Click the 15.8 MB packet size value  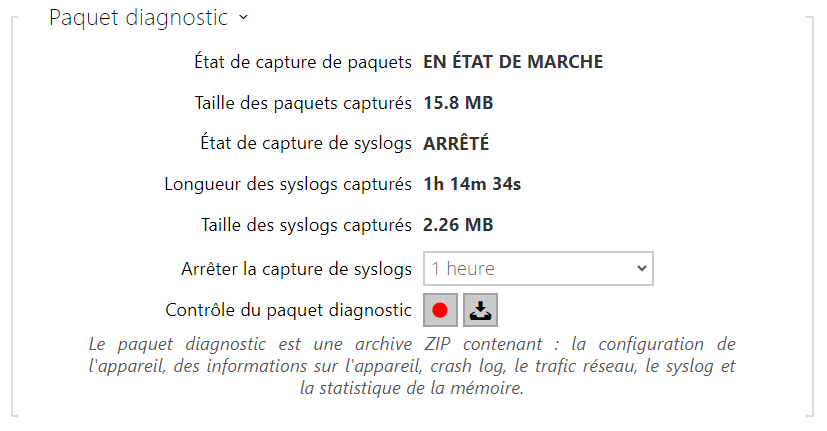[458, 102]
